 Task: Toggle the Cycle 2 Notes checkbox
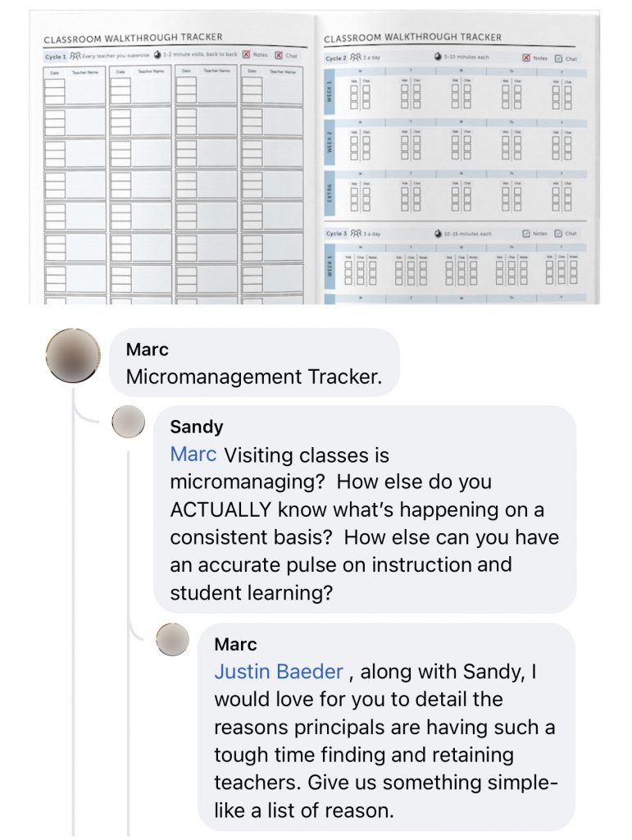[526, 58]
